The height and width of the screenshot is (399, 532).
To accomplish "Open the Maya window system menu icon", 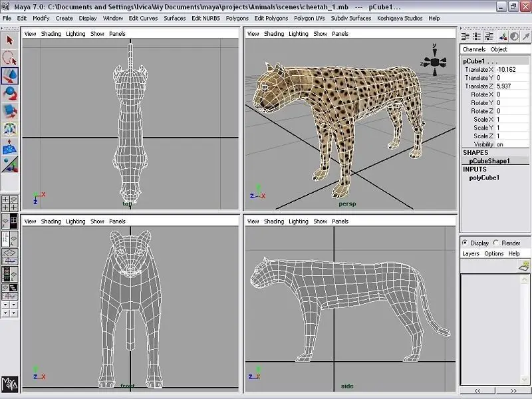I will 5,7.
